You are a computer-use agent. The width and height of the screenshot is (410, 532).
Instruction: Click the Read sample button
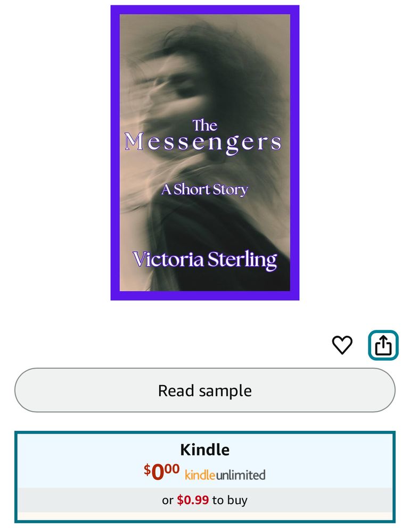[205, 390]
